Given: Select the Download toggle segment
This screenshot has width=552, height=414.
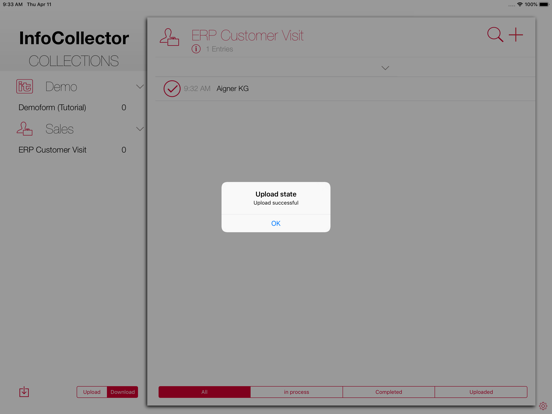Looking at the screenshot, I should click(x=123, y=392).
